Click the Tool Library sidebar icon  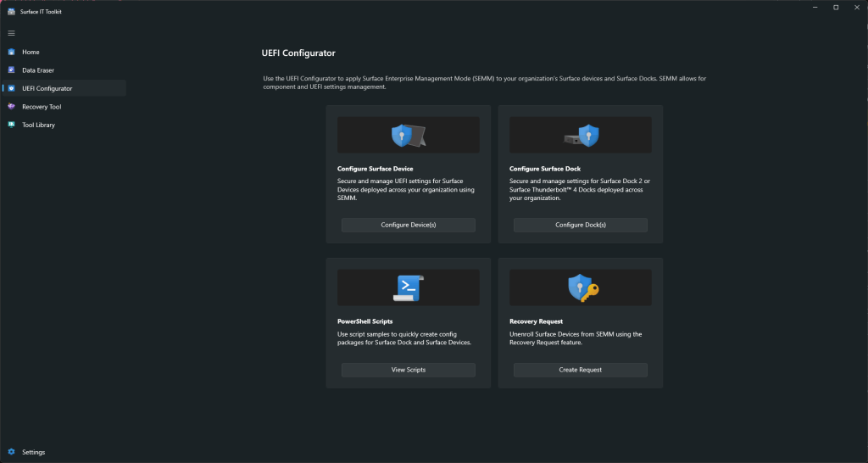12,125
